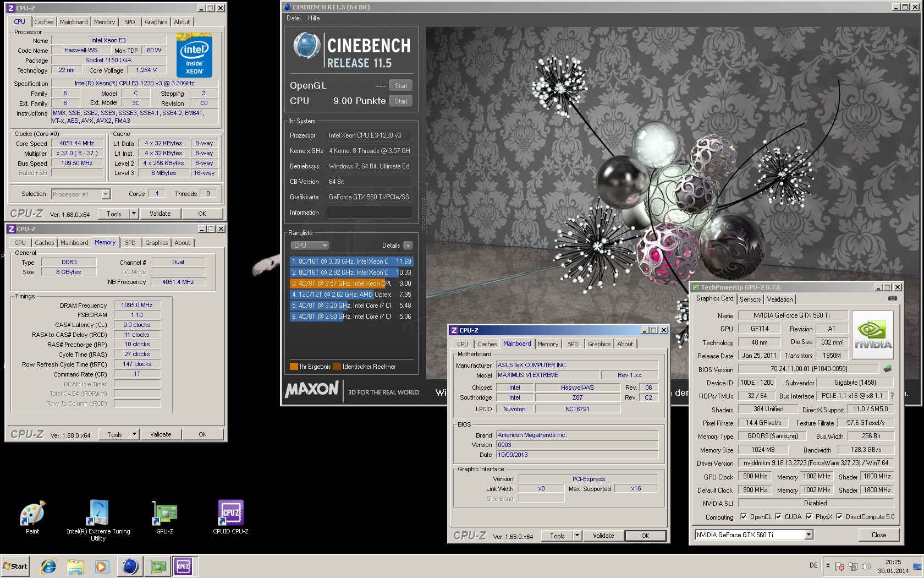Open the Intel Extreme Tuning Utility desktop icon
This screenshot has width=924, height=578.
(x=98, y=514)
